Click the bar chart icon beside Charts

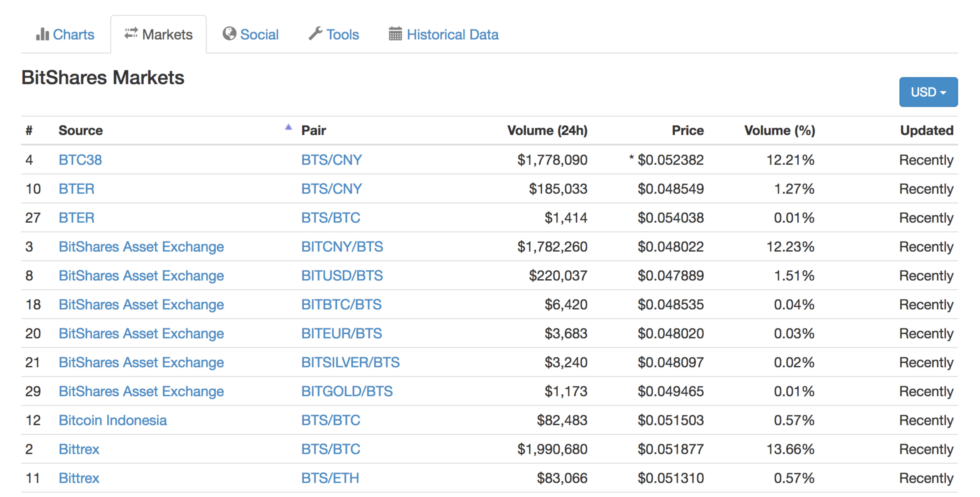click(x=42, y=34)
